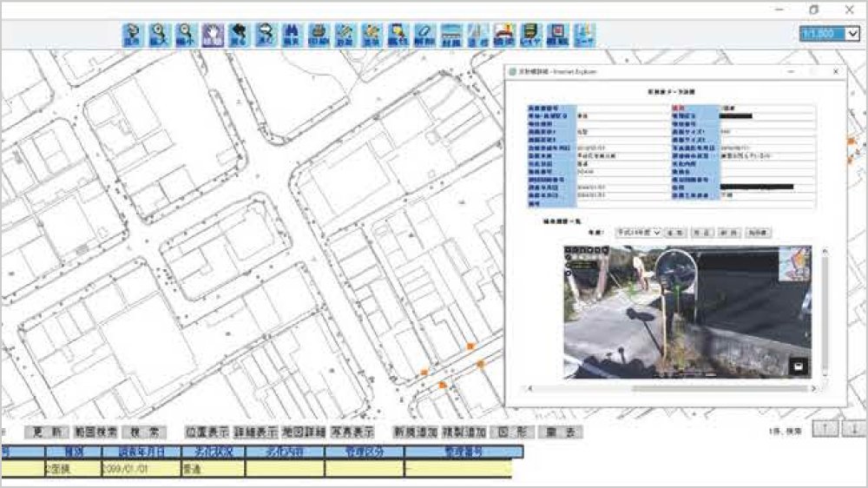Click the toolbar icon right of the ruler
Image resolution: width=868 pixels, height=488 pixels.
[477, 35]
